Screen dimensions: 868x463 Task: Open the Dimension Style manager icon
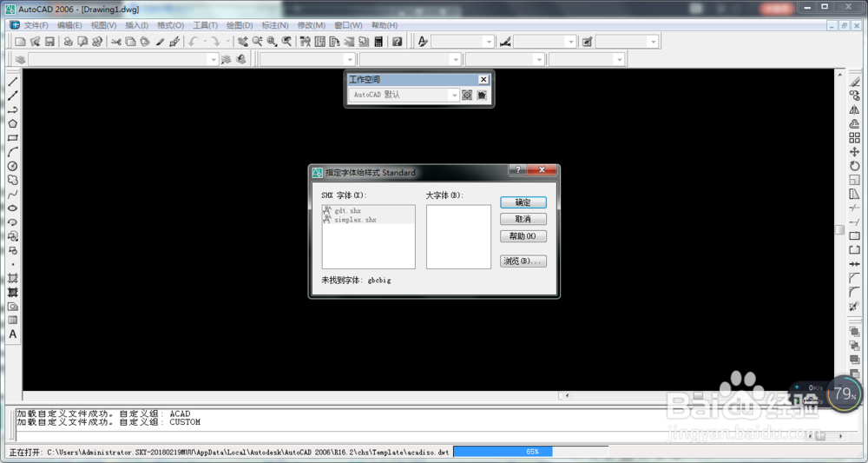pyautogui.click(x=505, y=42)
